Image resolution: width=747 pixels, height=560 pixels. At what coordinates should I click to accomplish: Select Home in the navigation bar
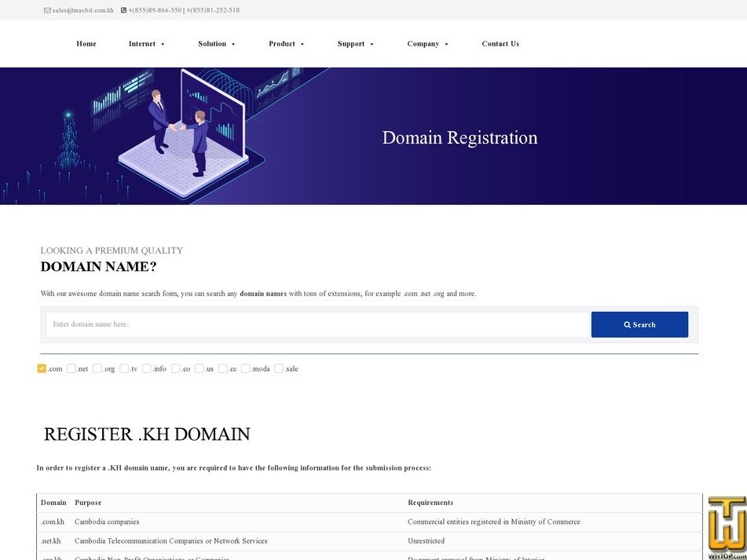(86, 44)
